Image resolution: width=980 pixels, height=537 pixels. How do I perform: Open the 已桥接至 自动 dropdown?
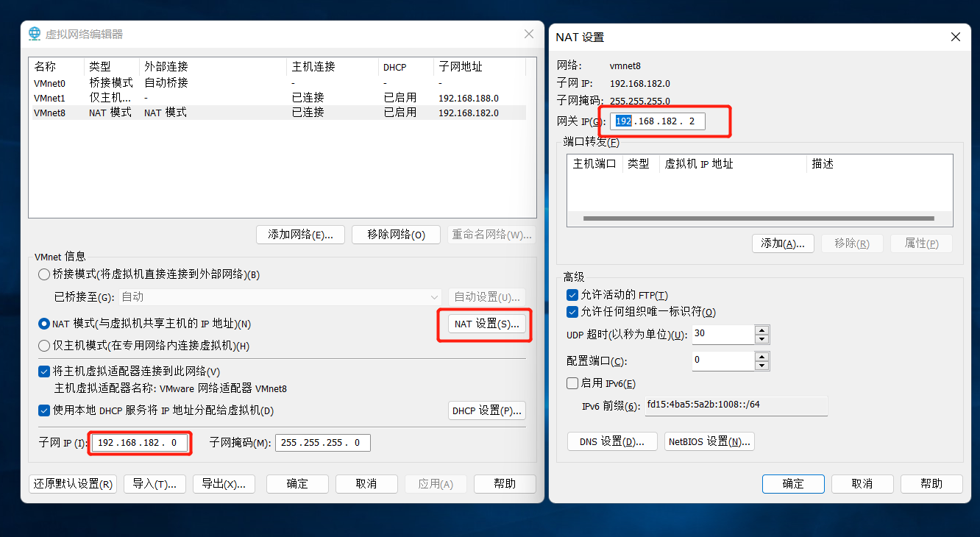coord(280,297)
